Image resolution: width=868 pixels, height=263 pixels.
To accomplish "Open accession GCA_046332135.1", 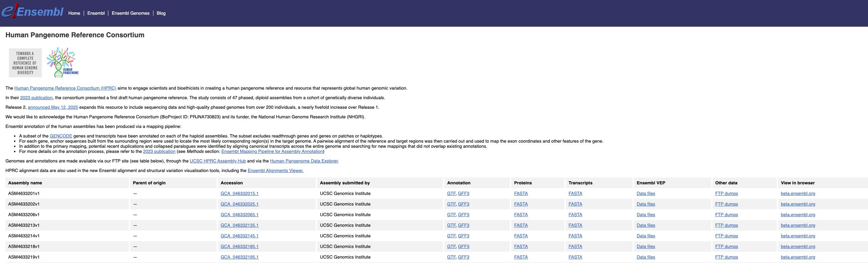I will 240,225.
